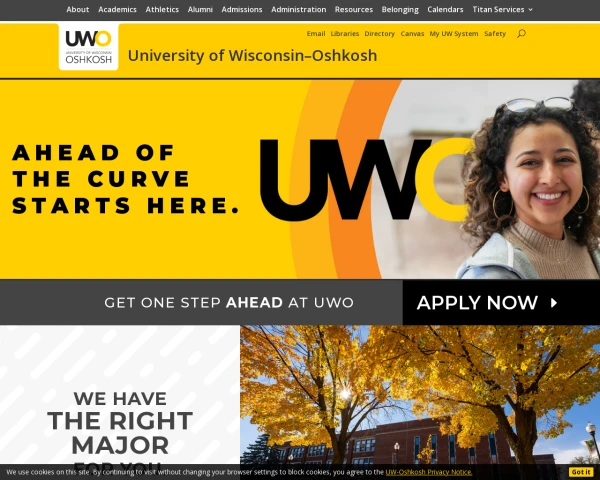Open the About menu
Screen dimensions: 600x480
pos(78,10)
